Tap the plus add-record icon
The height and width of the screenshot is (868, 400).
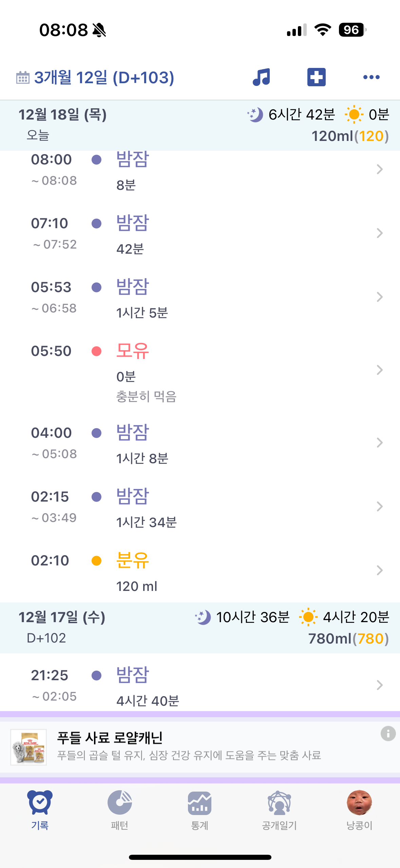(x=316, y=77)
